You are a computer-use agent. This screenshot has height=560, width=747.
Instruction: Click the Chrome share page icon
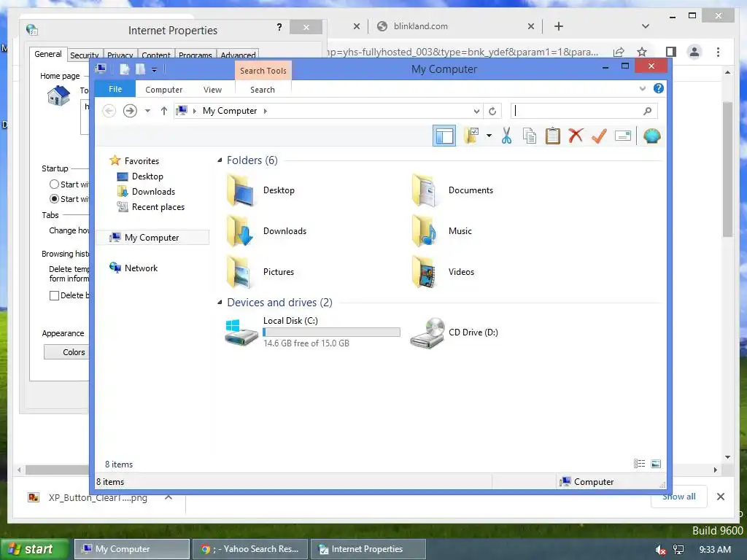(x=619, y=52)
